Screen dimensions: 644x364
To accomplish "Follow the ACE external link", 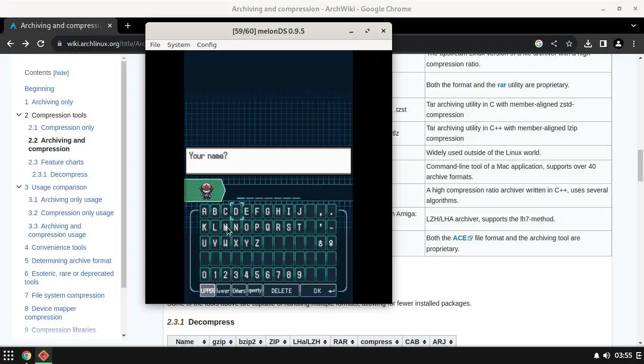I will coord(463,238).
